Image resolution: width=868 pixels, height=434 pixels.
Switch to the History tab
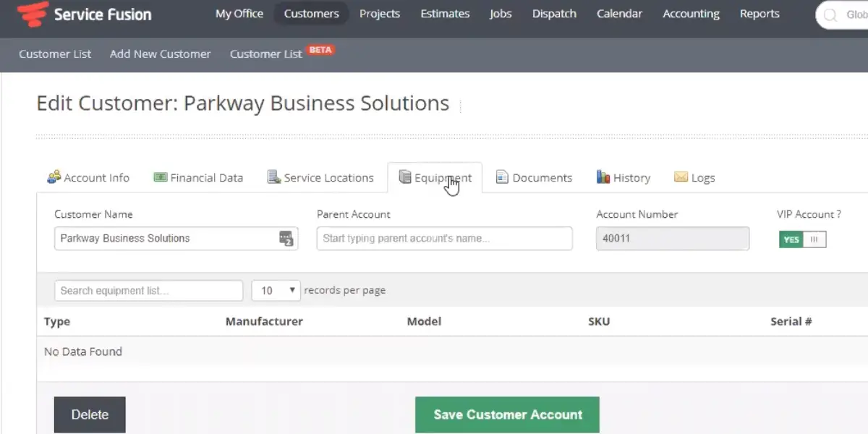coord(623,177)
